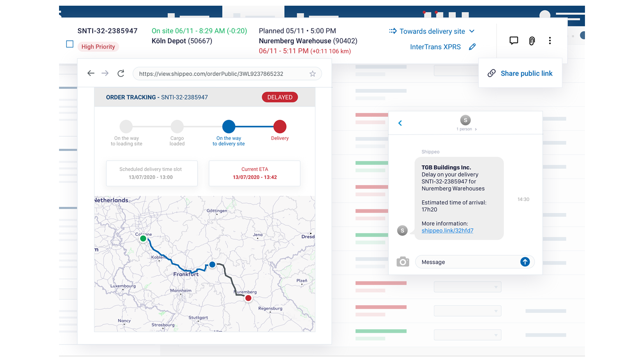
Task: Click the Towards delivery site arrow icon
Action: [393, 31]
